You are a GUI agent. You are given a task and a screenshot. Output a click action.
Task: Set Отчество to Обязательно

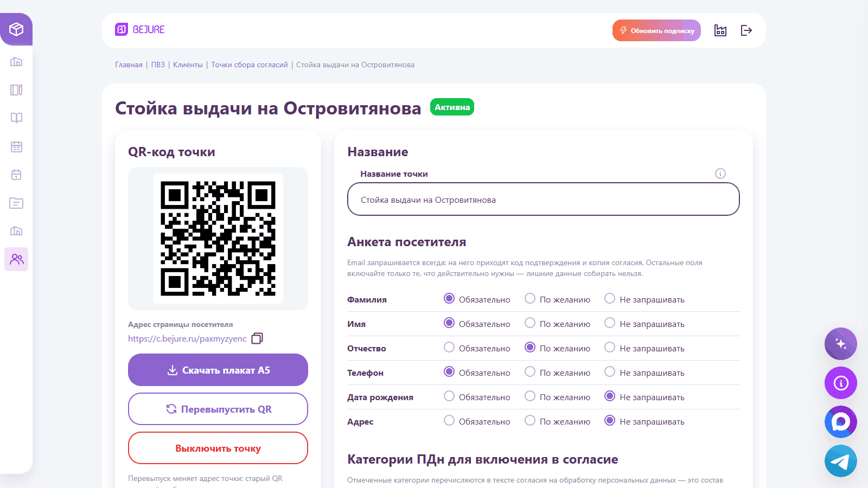[x=449, y=347]
